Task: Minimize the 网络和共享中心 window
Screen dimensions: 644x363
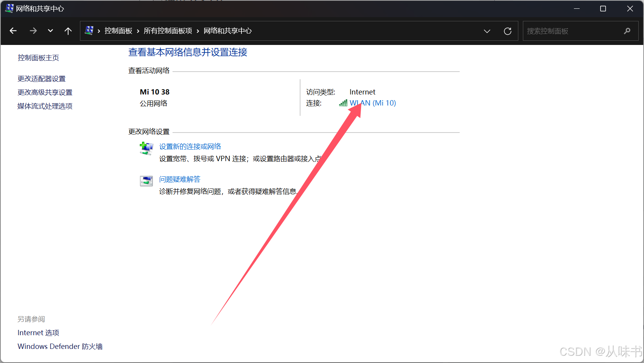Action: tap(577, 8)
